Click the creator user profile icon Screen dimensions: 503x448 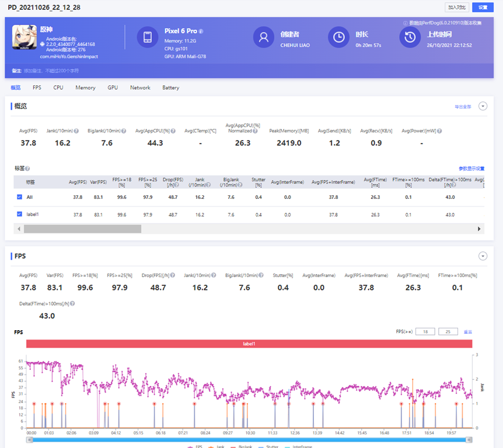click(x=264, y=37)
